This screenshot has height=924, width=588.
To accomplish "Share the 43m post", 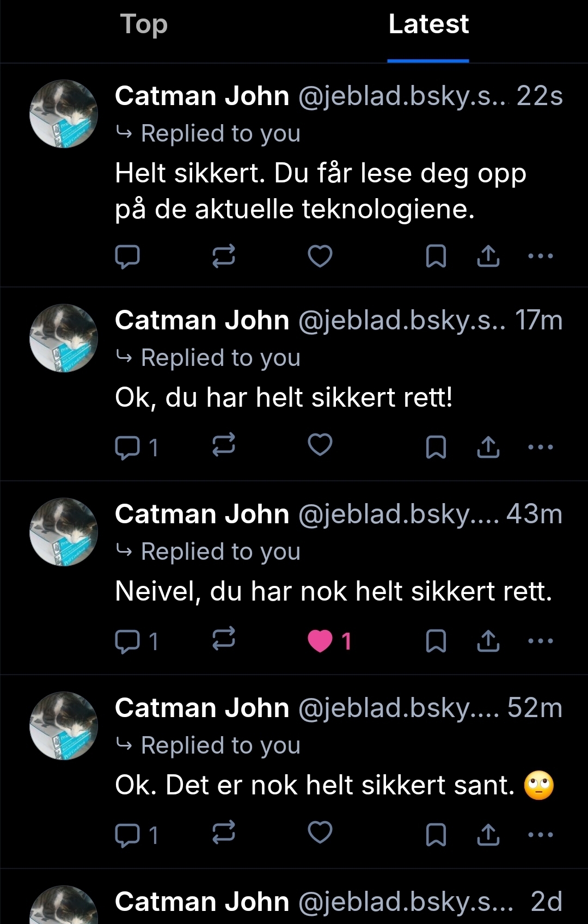I will [x=488, y=641].
